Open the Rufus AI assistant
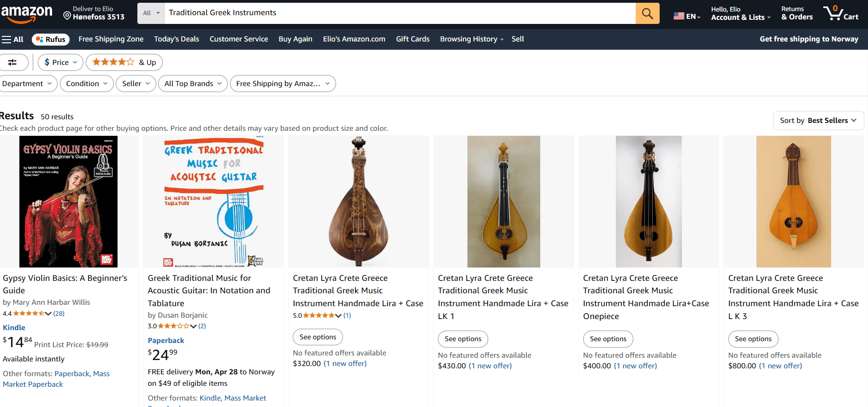868x407 pixels. click(50, 39)
